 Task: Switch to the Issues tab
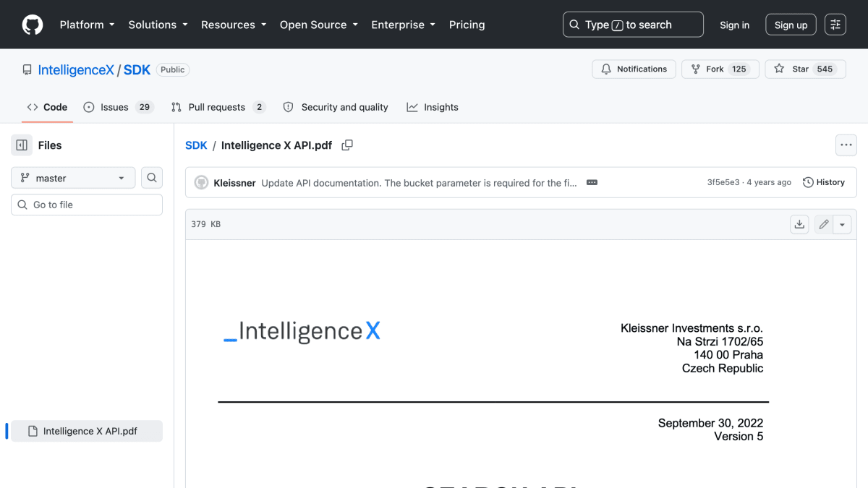(119, 107)
